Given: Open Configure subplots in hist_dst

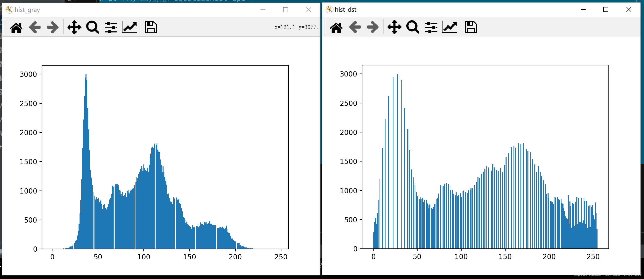Looking at the screenshot, I should coord(431,27).
